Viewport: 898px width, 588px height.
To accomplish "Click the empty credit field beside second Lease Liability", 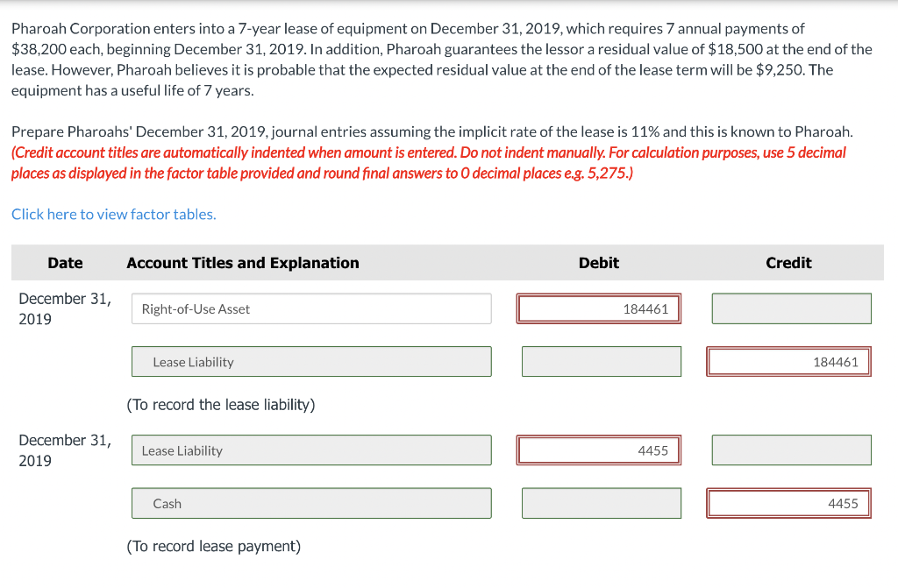I will click(x=792, y=450).
